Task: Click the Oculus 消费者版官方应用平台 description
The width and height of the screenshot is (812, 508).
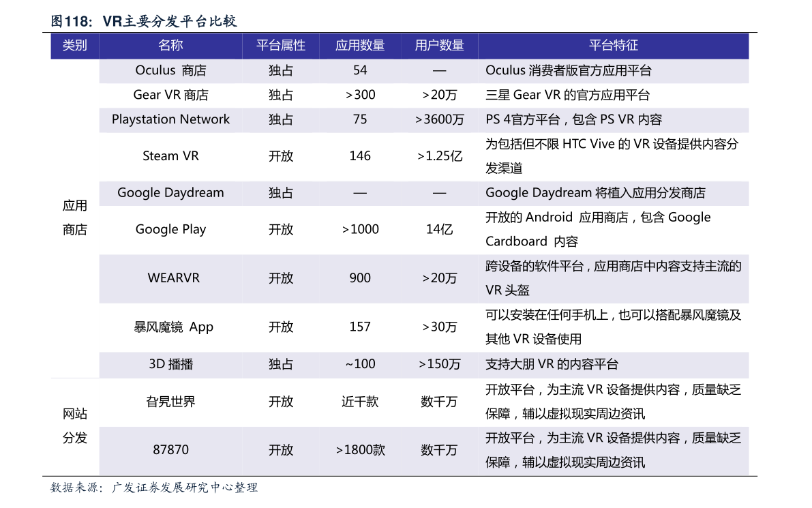Action: click(568, 70)
